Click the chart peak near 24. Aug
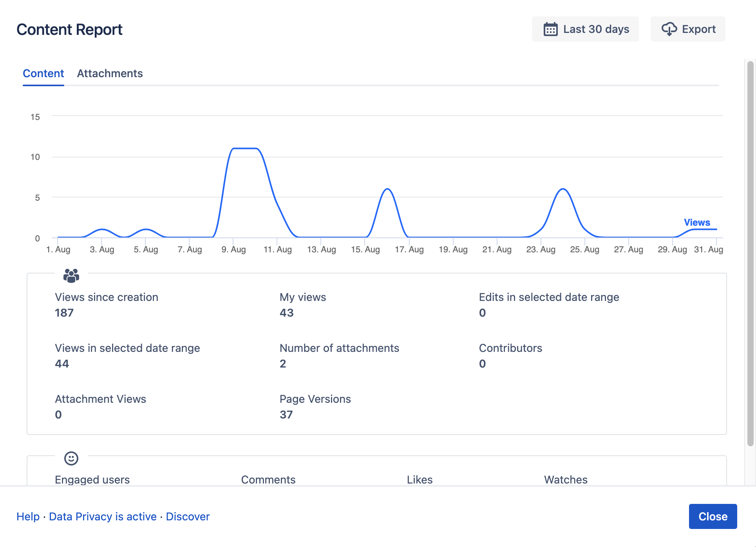 pos(563,189)
